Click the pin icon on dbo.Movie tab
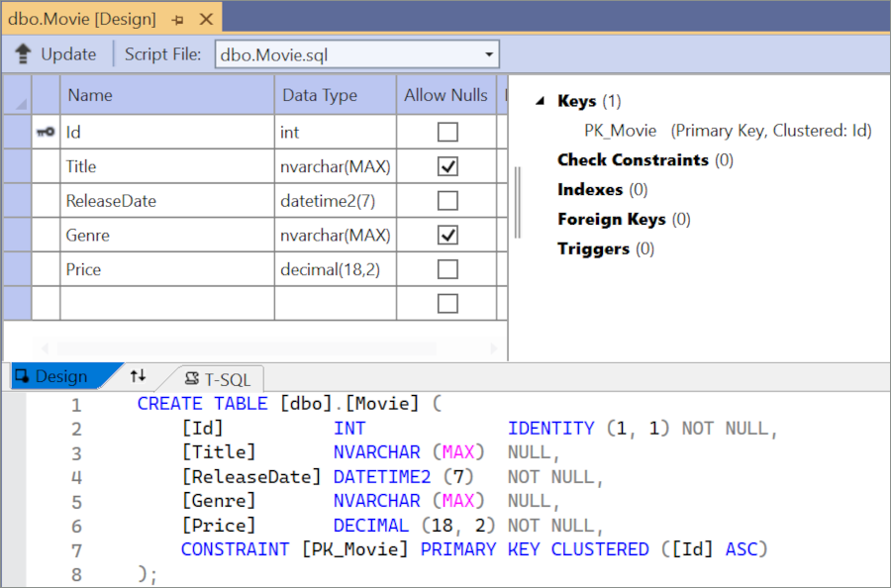 177,19
